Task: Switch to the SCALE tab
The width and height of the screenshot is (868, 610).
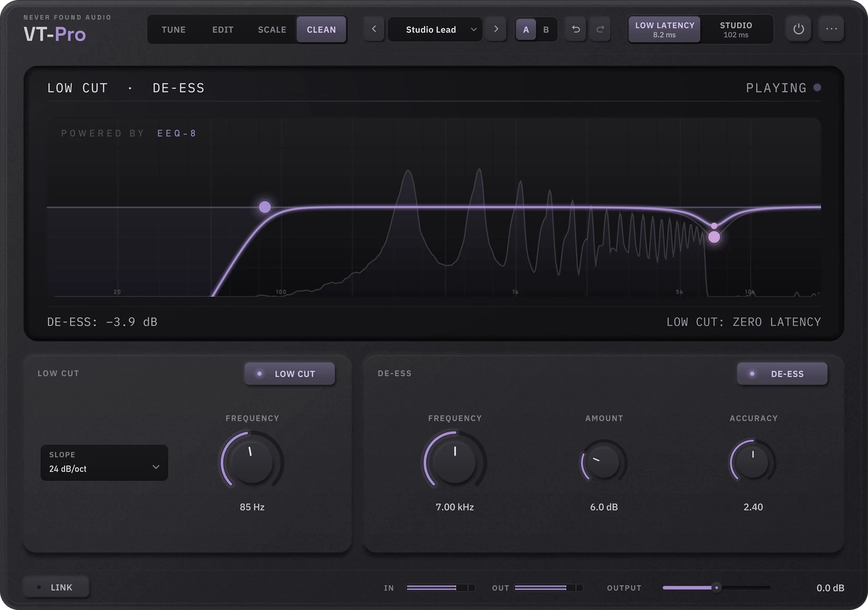Action: 272,29
